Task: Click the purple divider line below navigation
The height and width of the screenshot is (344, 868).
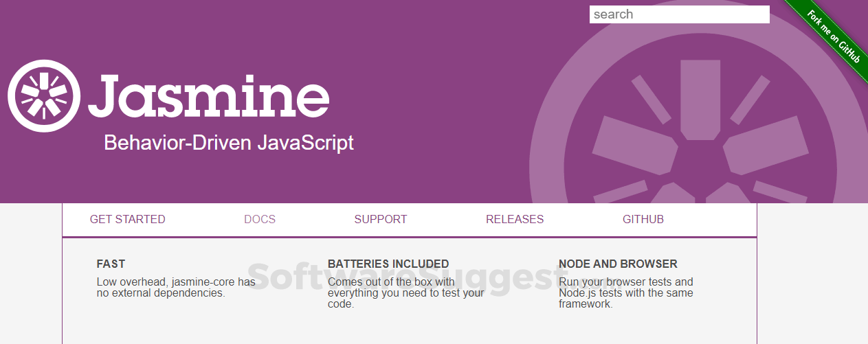Action: coord(409,237)
